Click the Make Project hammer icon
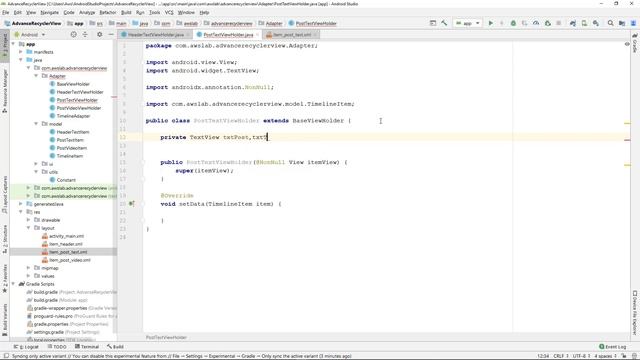 tap(444, 23)
